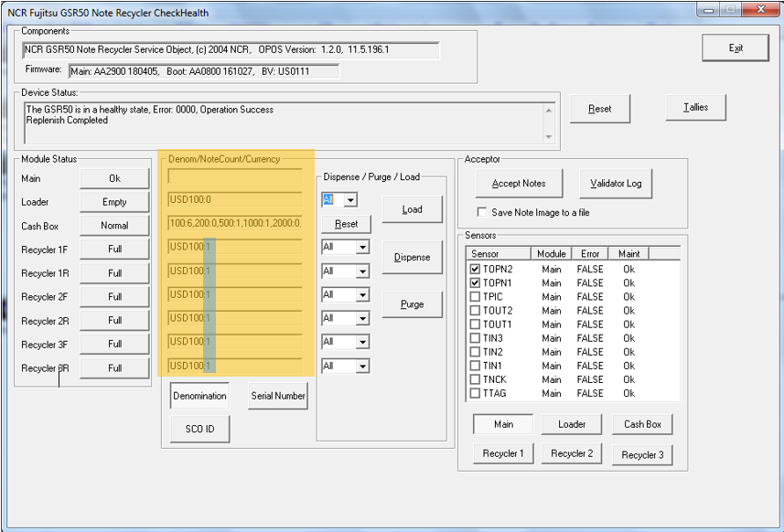The image size is (784, 532).
Task: Click the empty Main denomination field
Action: point(235,176)
